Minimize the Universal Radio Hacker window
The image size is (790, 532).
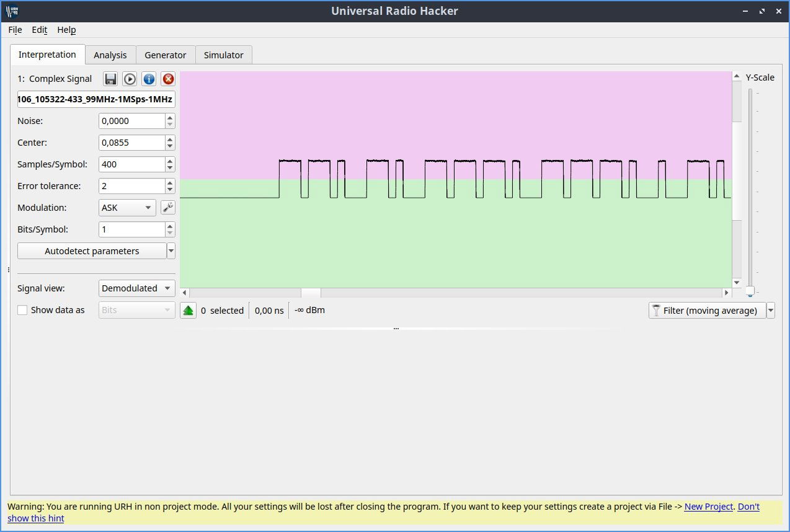click(x=746, y=11)
